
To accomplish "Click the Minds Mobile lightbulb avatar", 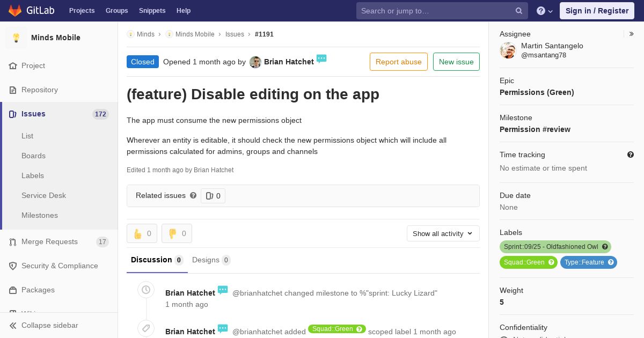I will click(16, 38).
